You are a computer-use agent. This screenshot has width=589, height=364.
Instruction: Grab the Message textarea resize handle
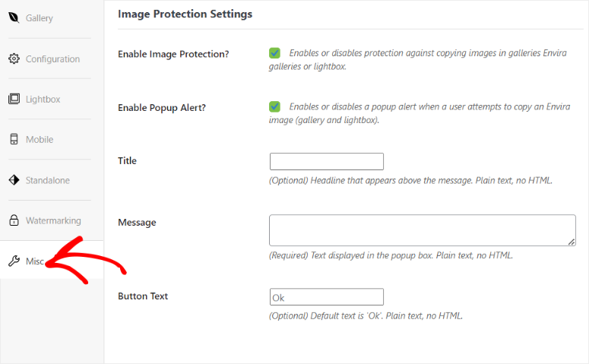(x=572, y=242)
